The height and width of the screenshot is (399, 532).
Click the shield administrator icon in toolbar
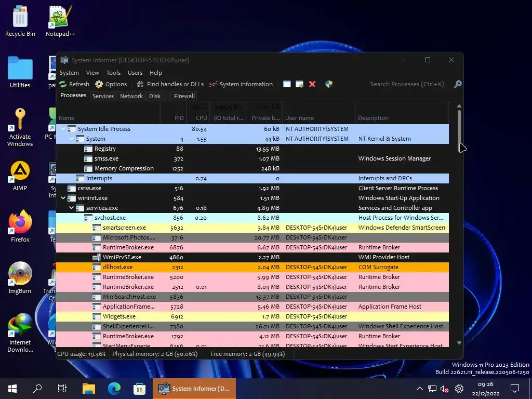[329, 84]
